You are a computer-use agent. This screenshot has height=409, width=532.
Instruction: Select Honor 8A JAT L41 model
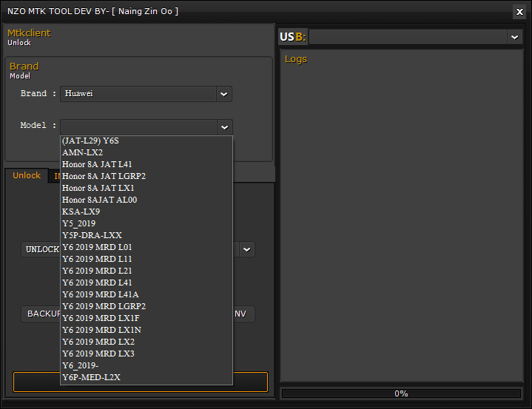(97, 164)
